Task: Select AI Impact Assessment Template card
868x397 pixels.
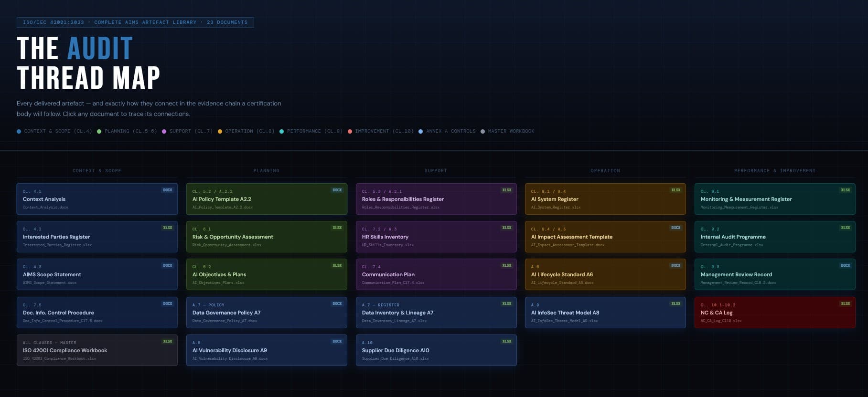Action: click(x=605, y=237)
